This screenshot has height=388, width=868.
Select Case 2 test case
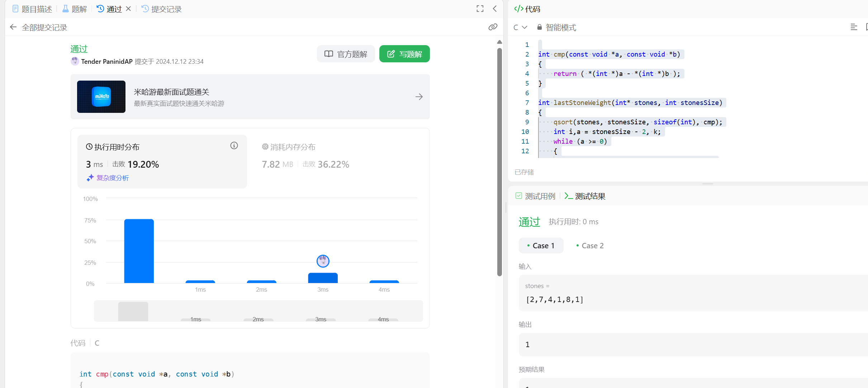click(x=590, y=246)
